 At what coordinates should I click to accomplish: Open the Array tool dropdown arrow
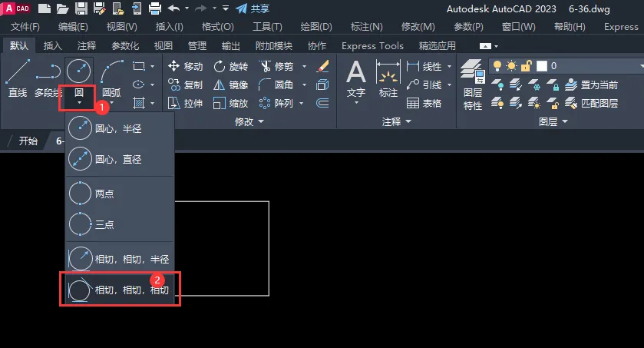pyautogui.click(x=301, y=103)
